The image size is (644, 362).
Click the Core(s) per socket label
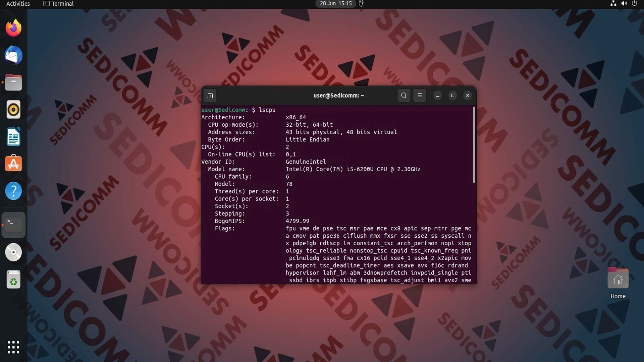coord(247,199)
